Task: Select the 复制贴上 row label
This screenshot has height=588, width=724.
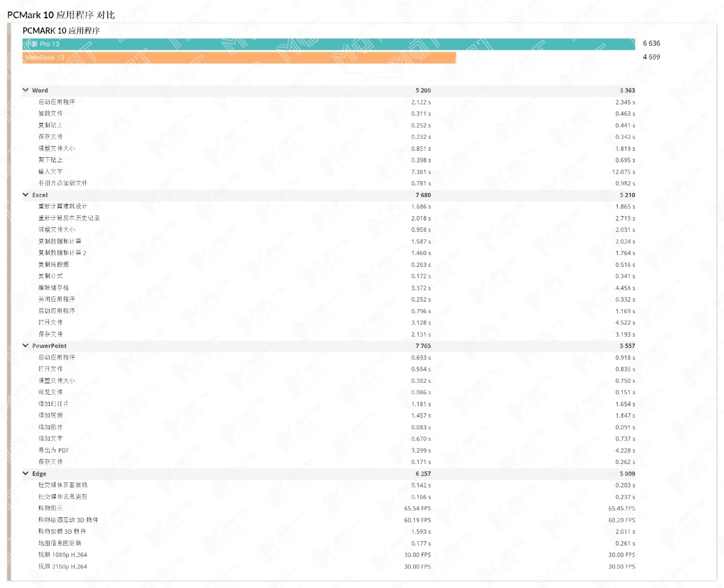Action: 50,125
